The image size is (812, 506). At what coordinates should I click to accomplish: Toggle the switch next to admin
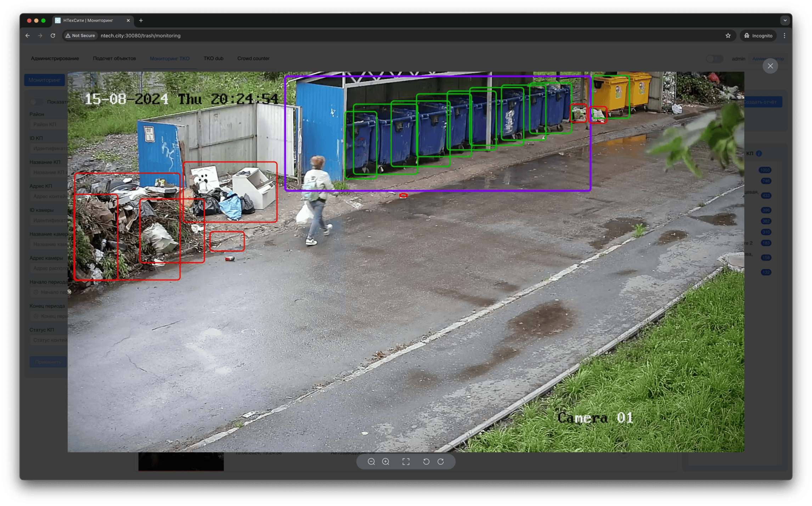tap(714, 59)
